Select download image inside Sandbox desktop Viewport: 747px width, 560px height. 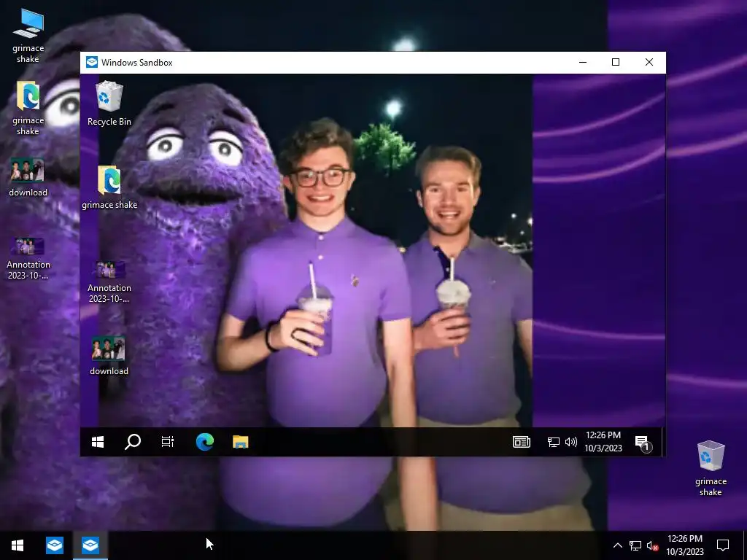(x=109, y=356)
